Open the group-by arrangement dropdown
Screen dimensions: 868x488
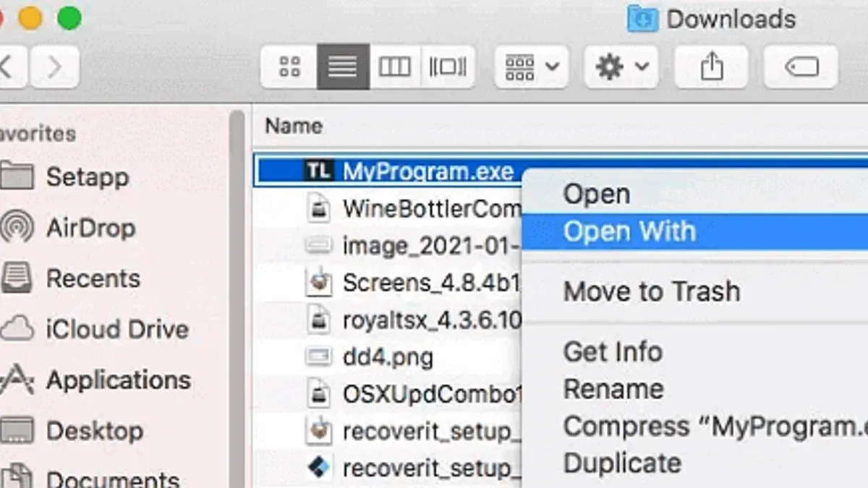[532, 67]
